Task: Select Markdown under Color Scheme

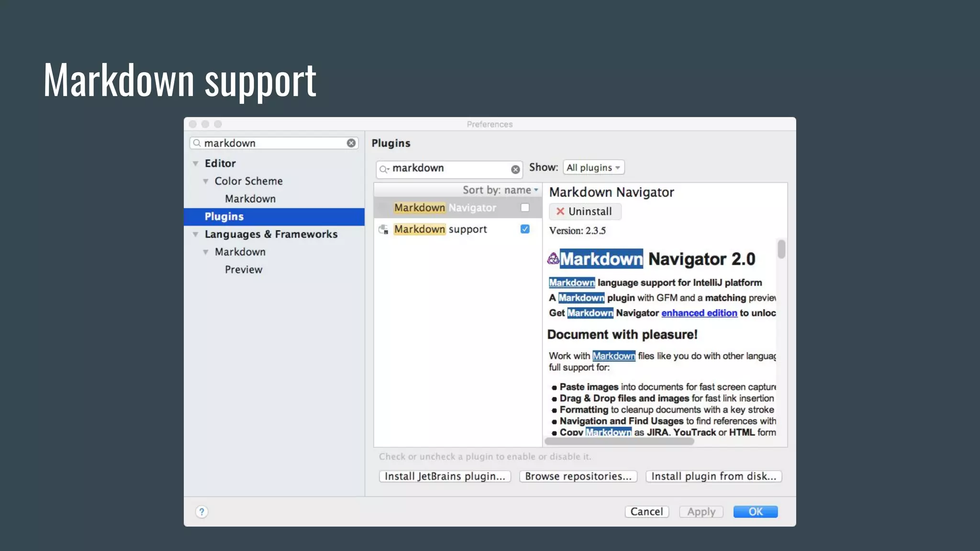Action: coord(250,199)
